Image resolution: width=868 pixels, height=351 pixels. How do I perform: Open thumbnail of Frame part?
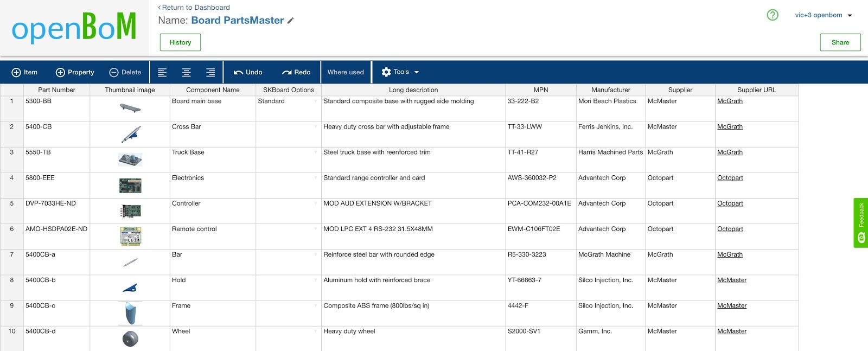130,314
